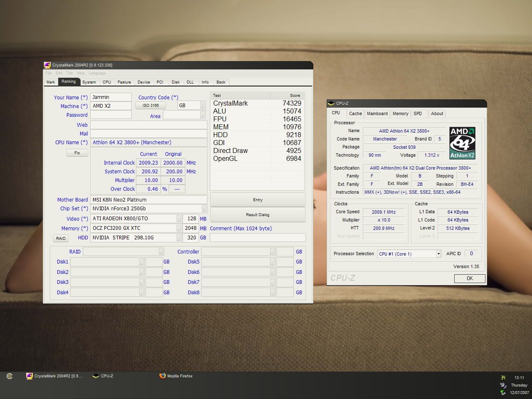The image size is (532, 399).
Task: Open the Feature tab
Action: (x=124, y=82)
